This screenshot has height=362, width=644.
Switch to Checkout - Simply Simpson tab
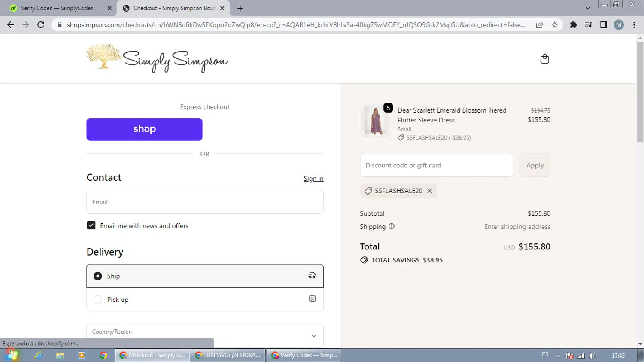click(x=173, y=8)
